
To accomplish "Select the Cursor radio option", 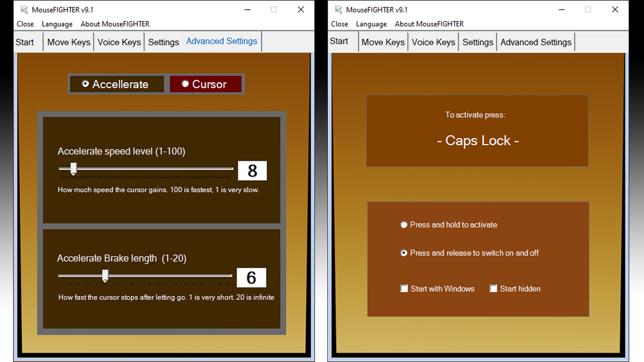I will tap(185, 84).
